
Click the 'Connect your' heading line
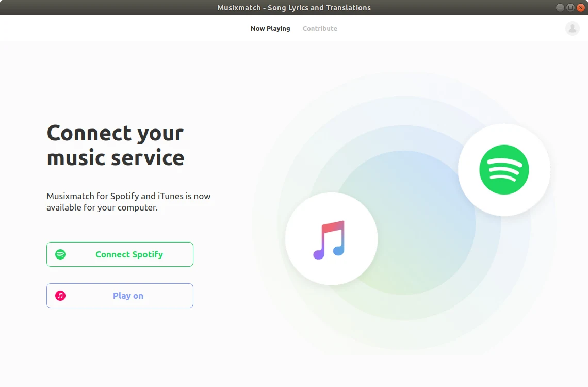point(115,133)
